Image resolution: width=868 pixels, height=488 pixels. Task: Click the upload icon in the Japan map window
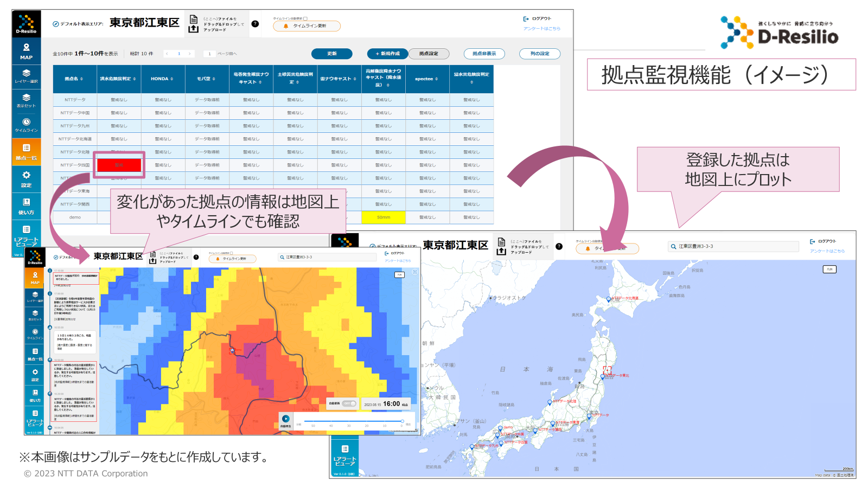click(x=501, y=247)
